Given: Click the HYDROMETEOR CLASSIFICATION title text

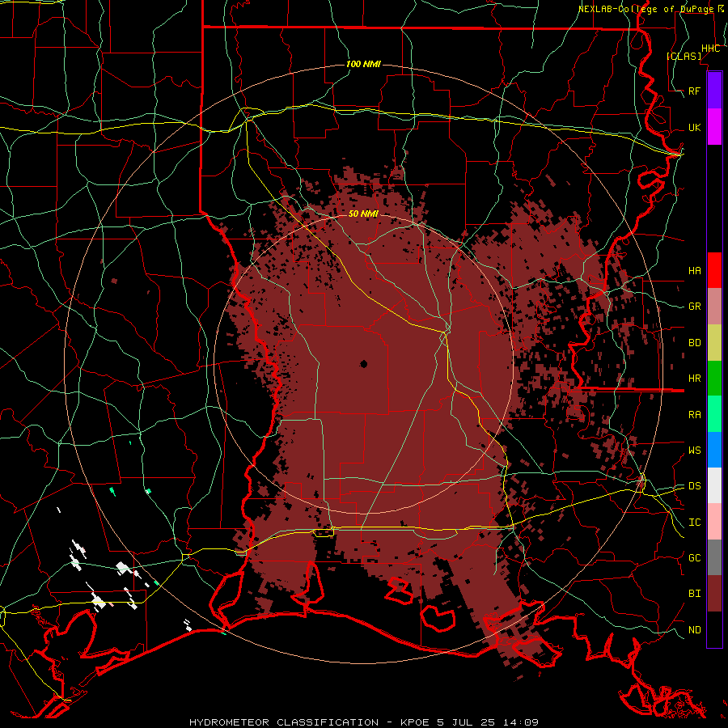Looking at the screenshot, I should coord(284,722).
